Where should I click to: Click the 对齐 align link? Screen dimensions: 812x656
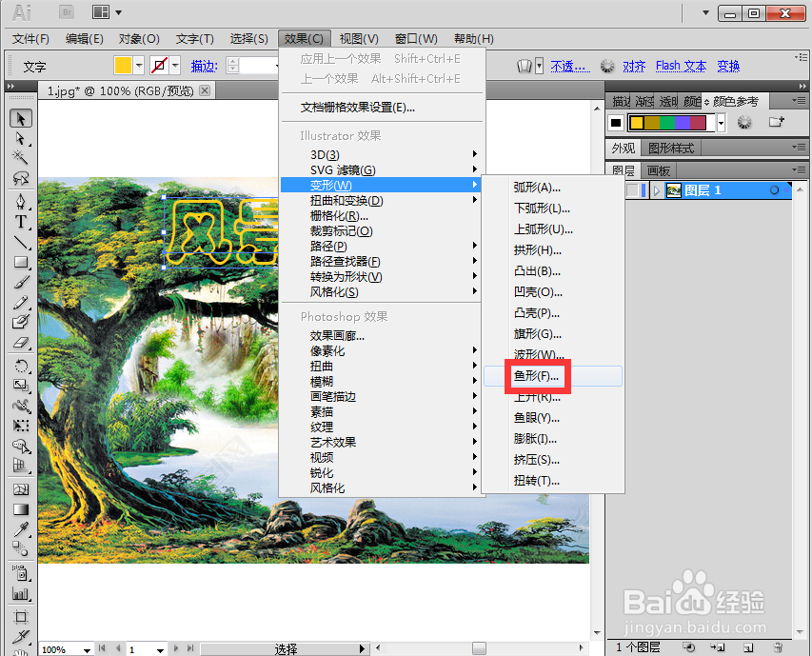pyautogui.click(x=634, y=67)
